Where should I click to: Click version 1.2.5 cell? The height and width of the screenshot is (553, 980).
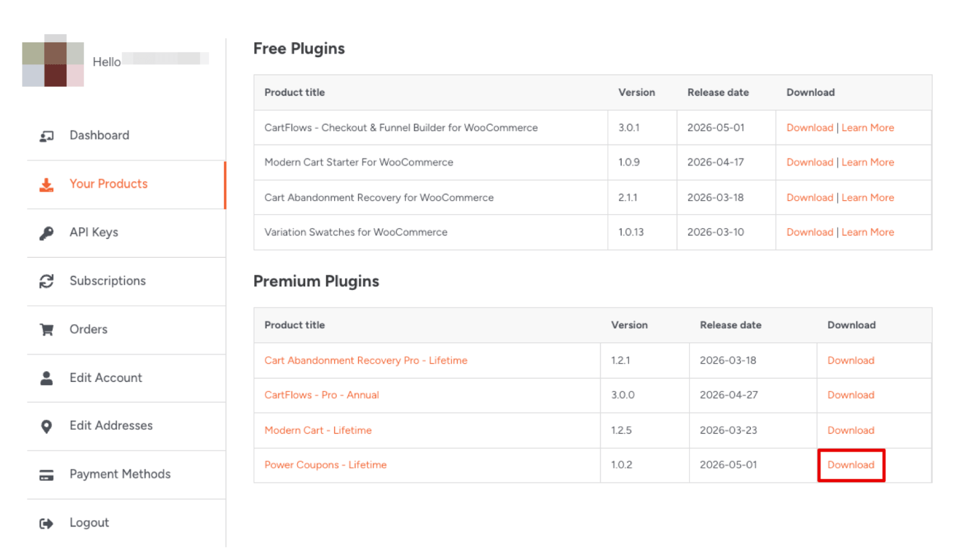621,430
